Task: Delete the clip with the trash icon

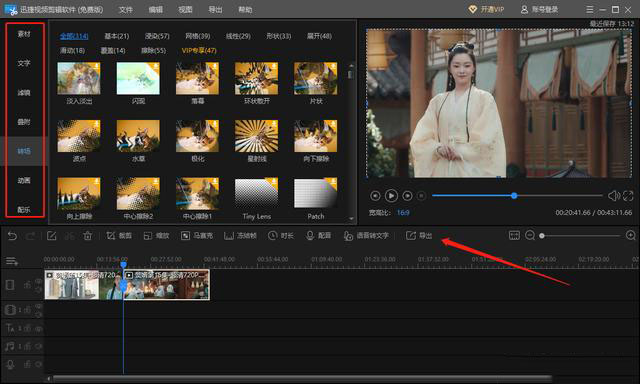Action: pyautogui.click(x=87, y=236)
